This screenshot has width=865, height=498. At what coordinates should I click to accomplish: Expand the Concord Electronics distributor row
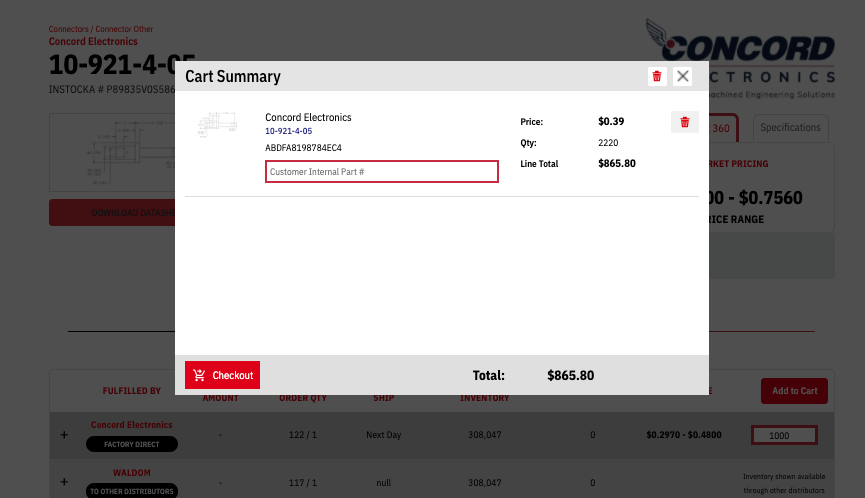(x=65, y=435)
